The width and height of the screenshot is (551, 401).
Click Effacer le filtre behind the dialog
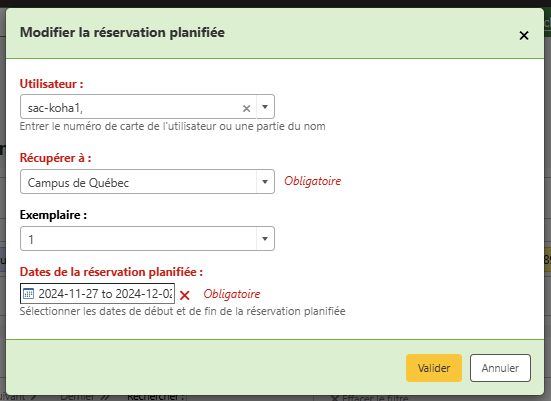click(x=370, y=398)
